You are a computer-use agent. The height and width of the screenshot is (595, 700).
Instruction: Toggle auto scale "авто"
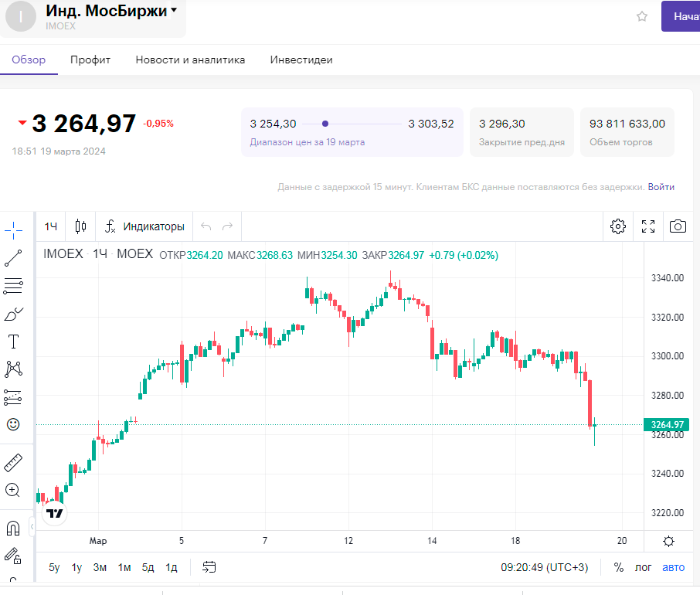pos(673,567)
